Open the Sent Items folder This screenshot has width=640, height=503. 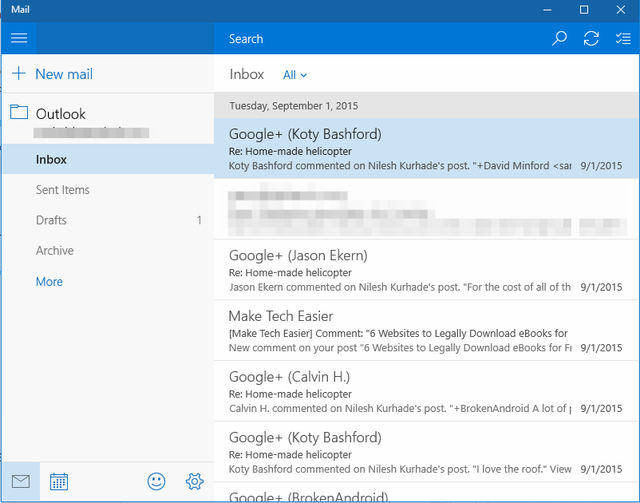point(62,190)
